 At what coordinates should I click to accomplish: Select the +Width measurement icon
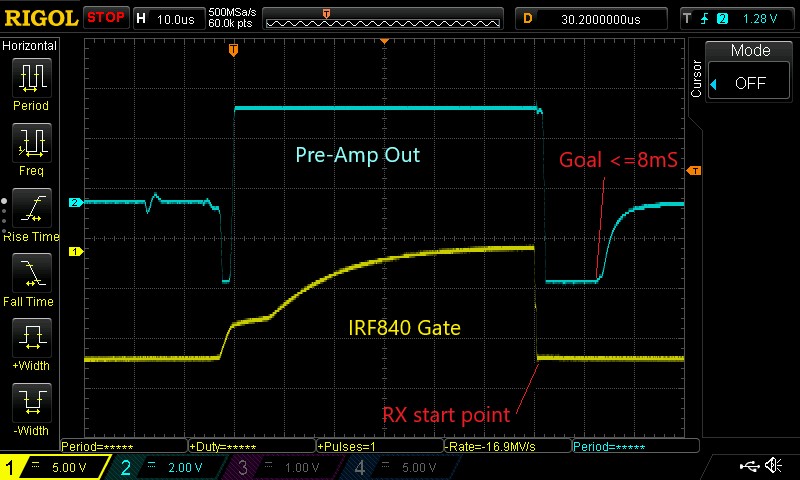[x=32, y=338]
